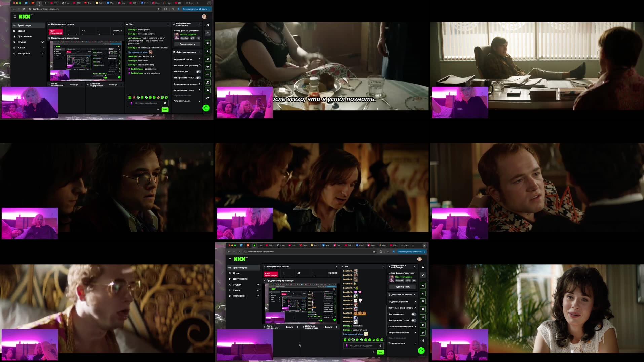644x362 pixels.
Task: Click green headset support button in 01:38:20 dashboard
Action: [421, 351]
